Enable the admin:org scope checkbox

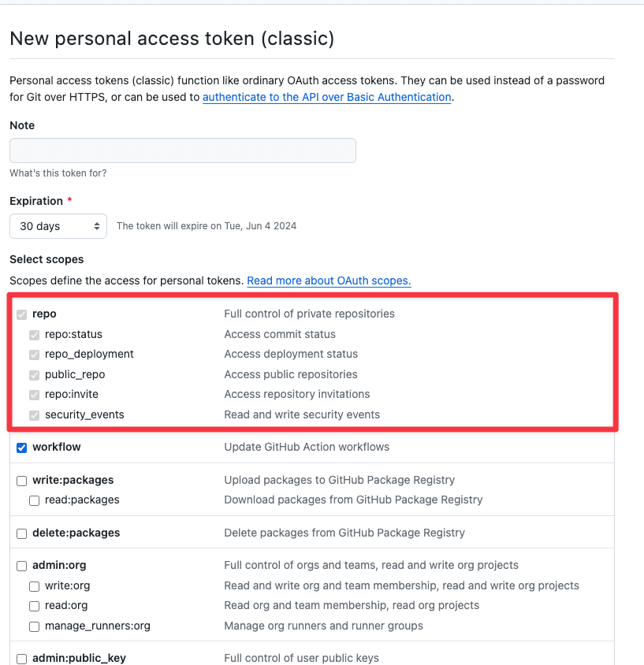tap(22, 566)
